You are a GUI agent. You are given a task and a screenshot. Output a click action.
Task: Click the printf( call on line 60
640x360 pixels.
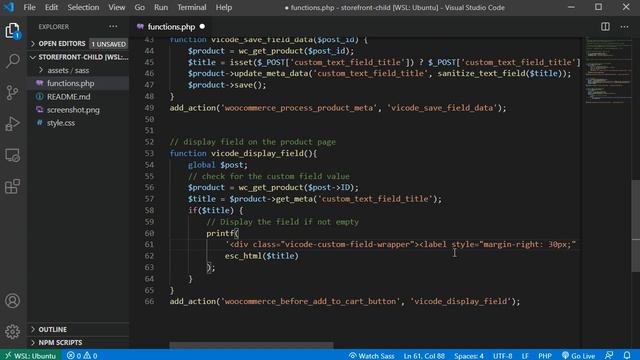click(222, 233)
